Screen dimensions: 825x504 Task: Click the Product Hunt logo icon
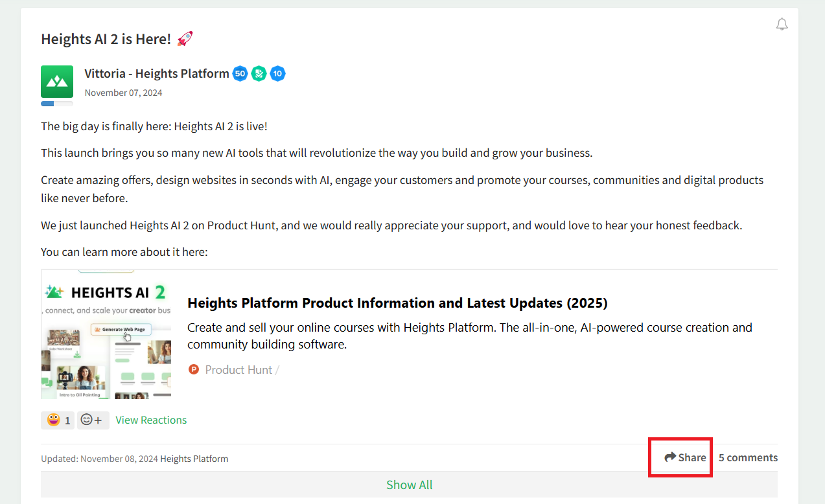point(193,369)
